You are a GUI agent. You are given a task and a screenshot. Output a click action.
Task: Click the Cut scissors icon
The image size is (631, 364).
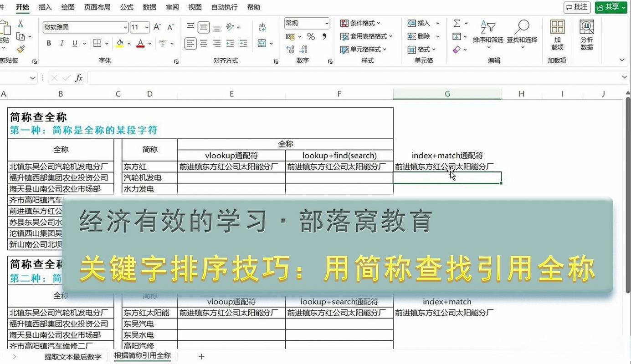coord(20,24)
